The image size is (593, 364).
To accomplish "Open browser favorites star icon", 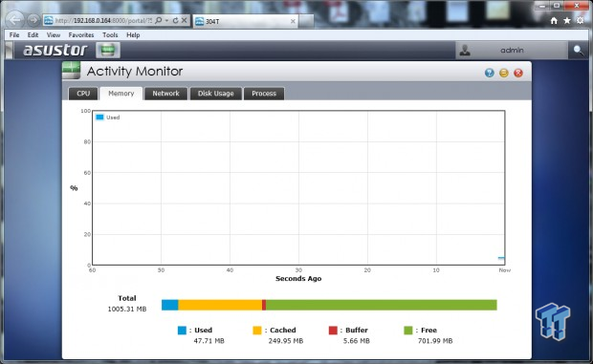I will [x=567, y=21].
